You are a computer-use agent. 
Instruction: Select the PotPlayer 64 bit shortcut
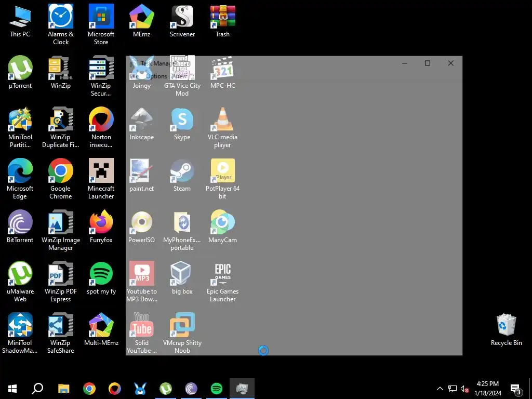(222, 179)
